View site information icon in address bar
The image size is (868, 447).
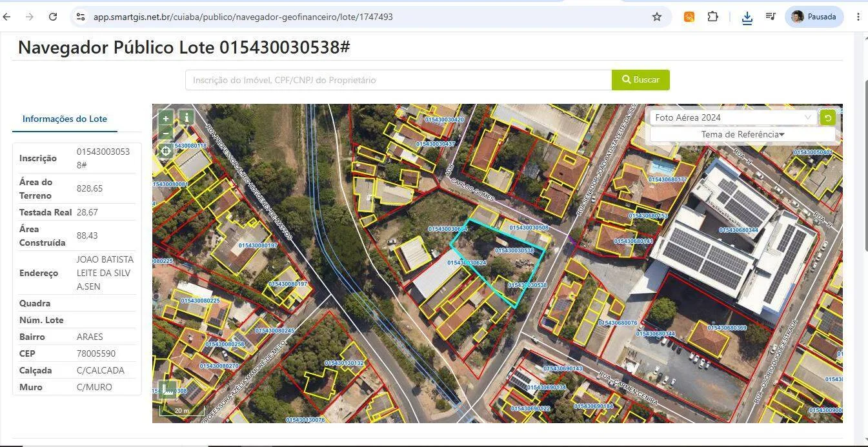pos(81,17)
